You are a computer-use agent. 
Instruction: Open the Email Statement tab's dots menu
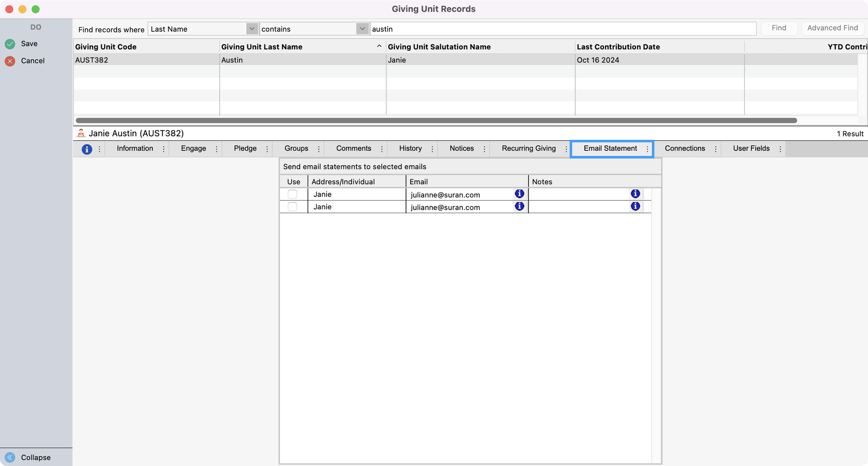tap(647, 149)
